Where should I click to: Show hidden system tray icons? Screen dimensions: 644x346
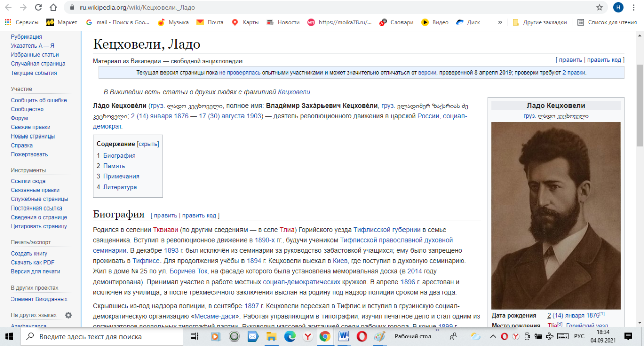tap(494, 336)
